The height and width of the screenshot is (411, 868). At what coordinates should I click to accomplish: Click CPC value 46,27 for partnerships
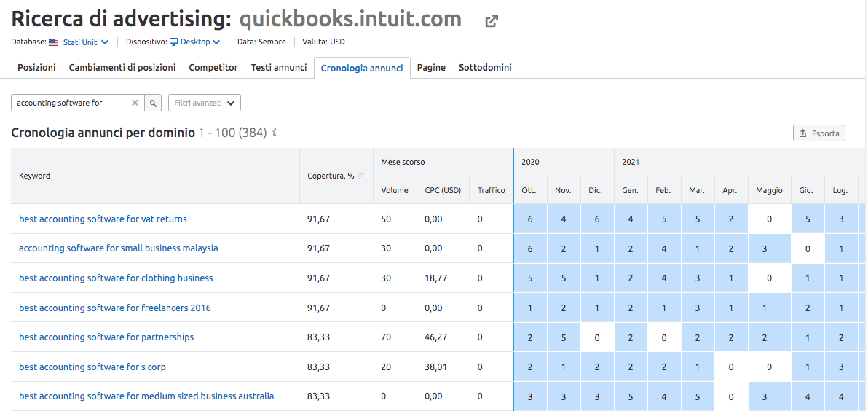436,337
